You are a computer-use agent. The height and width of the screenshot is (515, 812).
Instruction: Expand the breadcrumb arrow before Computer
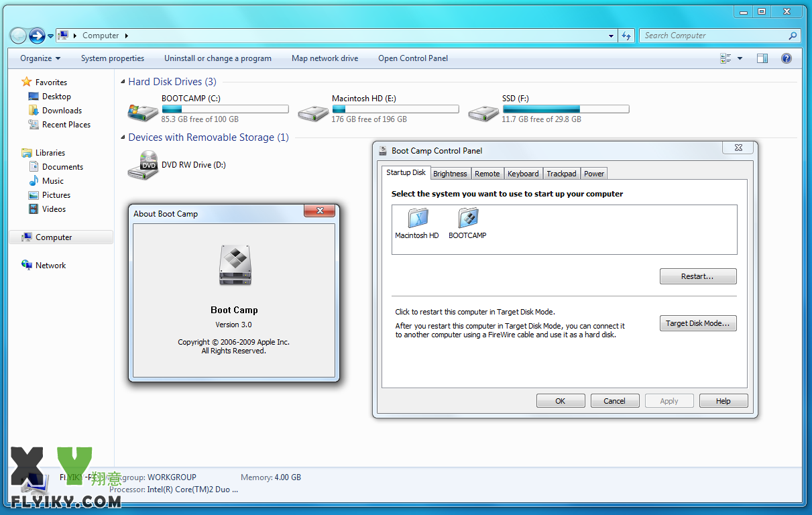click(x=75, y=36)
